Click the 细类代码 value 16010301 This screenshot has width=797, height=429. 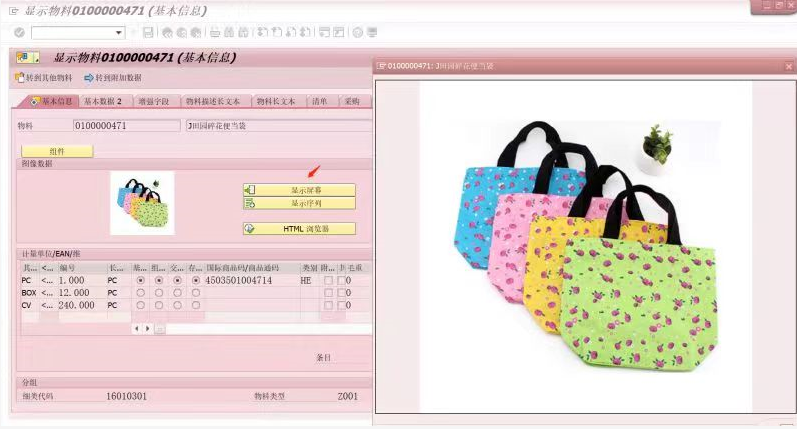pos(127,396)
